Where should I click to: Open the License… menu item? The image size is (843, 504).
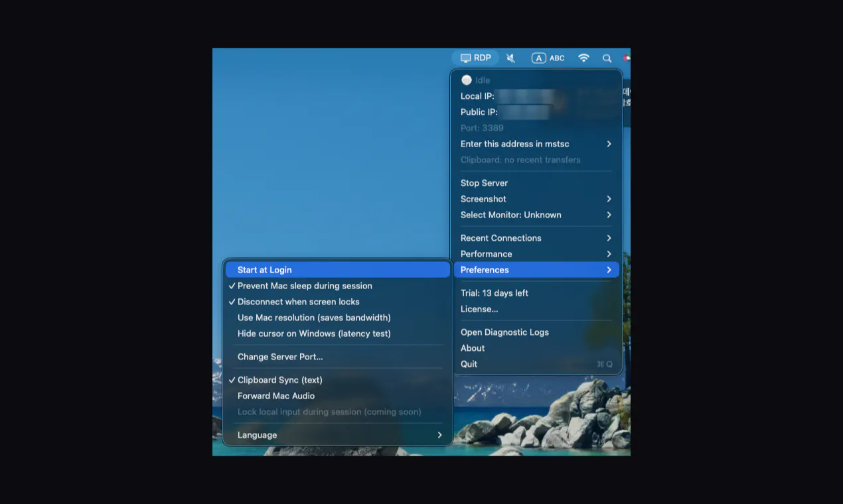(536, 309)
